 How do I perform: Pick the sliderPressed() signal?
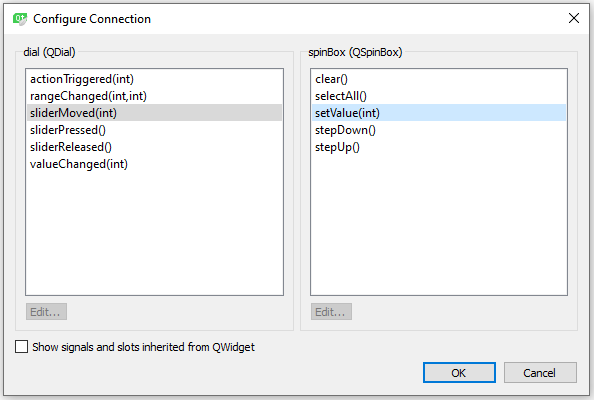pyautogui.click(x=154, y=130)
